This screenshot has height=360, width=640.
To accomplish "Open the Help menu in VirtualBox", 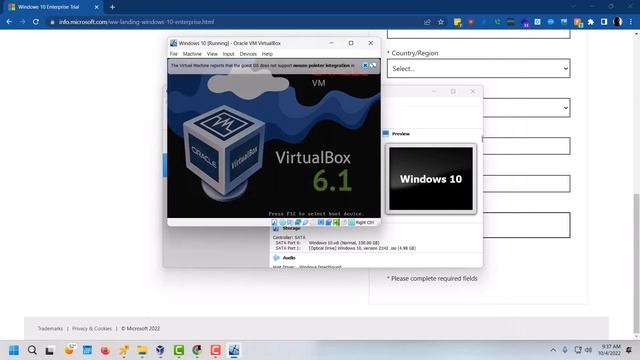I will (x=267, y=54).
